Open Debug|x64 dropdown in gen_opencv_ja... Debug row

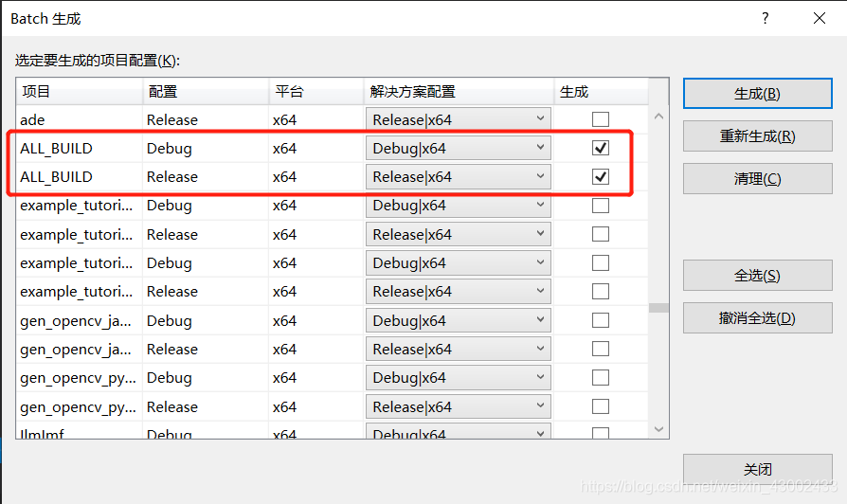[x=458, y=320]
